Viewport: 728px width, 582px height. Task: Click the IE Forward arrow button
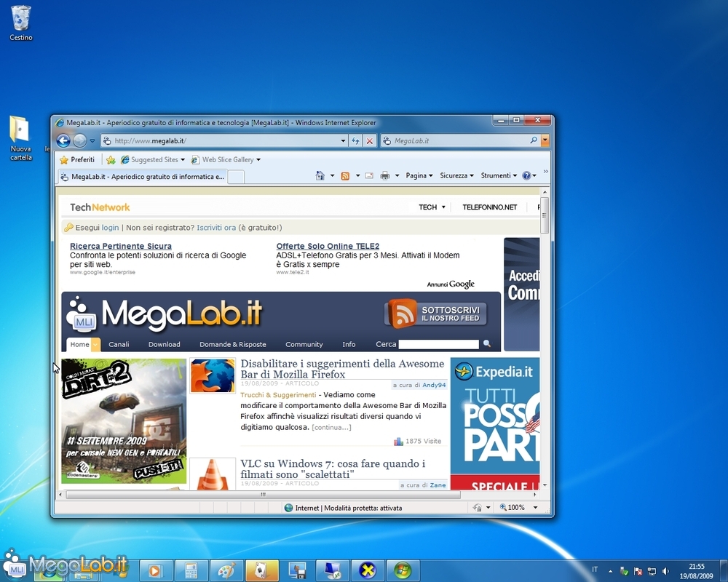pyautogui.click(x=80, y=140)
